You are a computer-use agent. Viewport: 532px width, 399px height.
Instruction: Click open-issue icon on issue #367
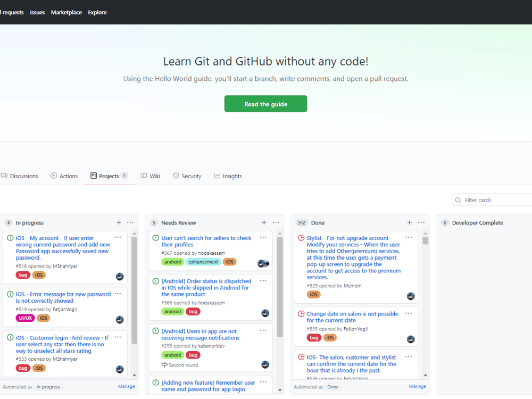point(156,238)
